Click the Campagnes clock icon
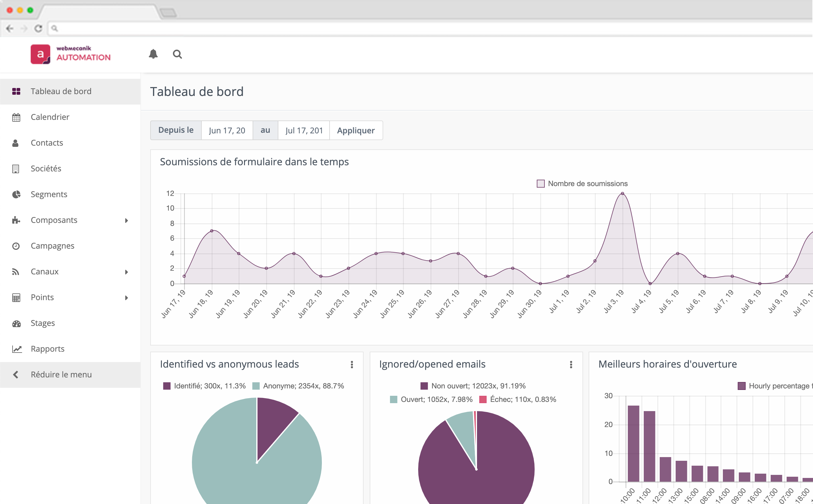The image size is (813, 504). click(16, 246)
